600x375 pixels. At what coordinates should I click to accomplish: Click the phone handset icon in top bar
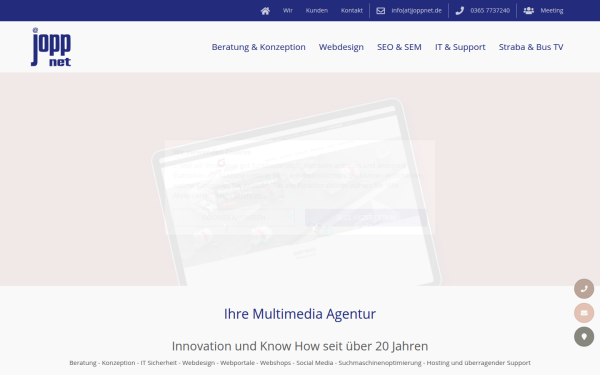[460, 11]
